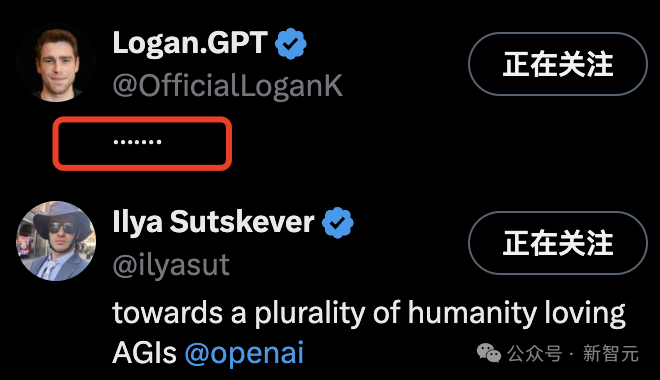This screenshot has height=380, width=660.
Task: Open Ilya Sutskever's profile photo
Action: 56,241
